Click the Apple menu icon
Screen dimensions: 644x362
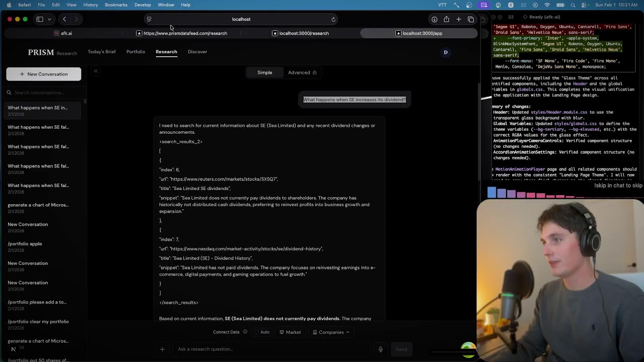click(x=9, y=5)
